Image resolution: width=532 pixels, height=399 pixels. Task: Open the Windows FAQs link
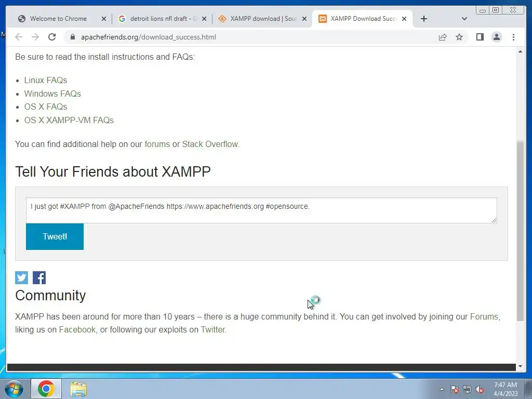click(52, 94)
